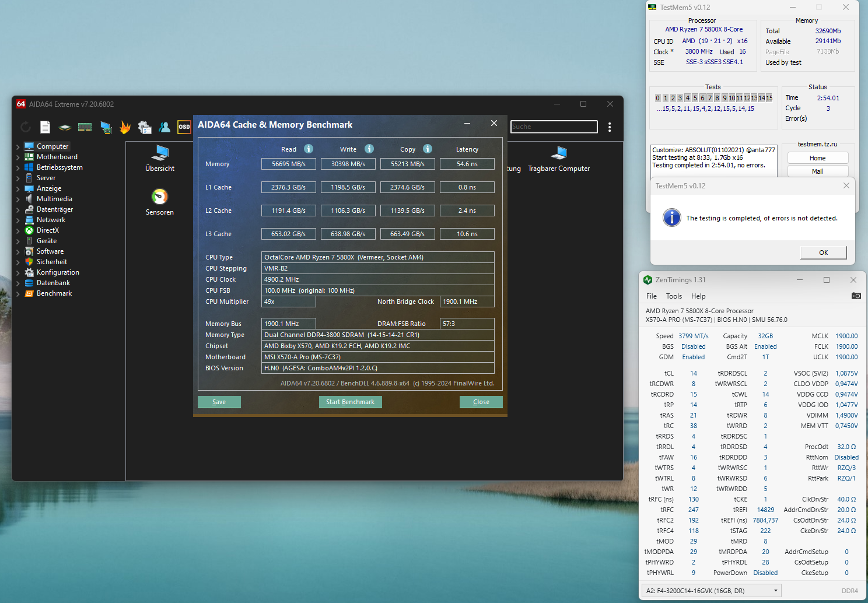Click OK in the TestMem5 completion dialog

click(x=823, y=253)
